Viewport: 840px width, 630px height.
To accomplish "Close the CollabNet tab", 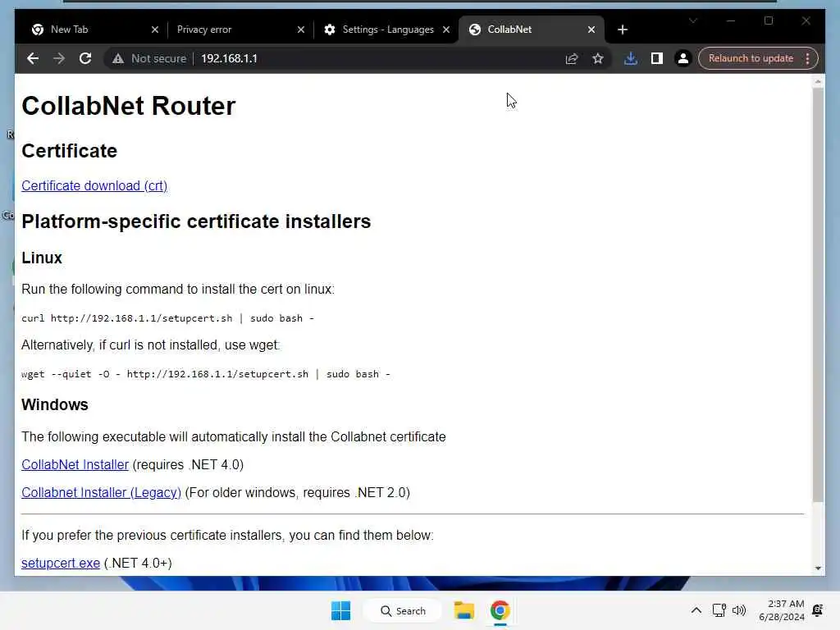I will click(x=591, y=30).
